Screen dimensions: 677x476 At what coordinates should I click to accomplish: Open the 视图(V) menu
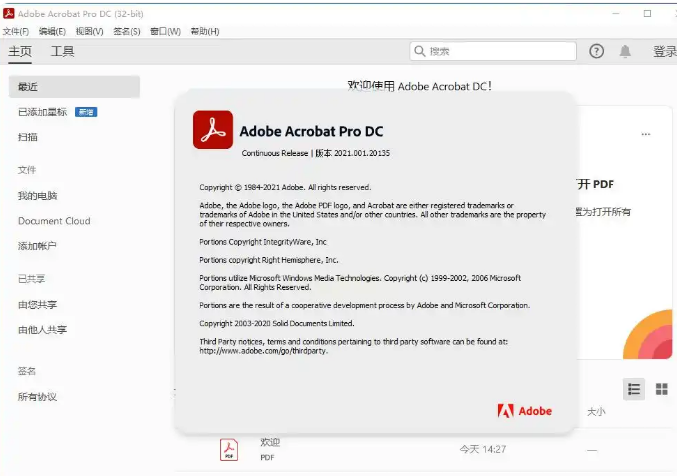pos(89,32)
